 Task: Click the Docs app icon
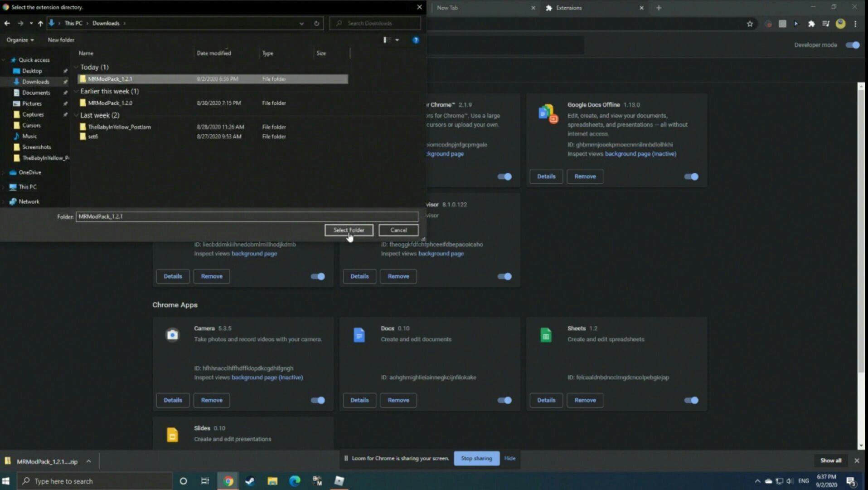(359, 335)
